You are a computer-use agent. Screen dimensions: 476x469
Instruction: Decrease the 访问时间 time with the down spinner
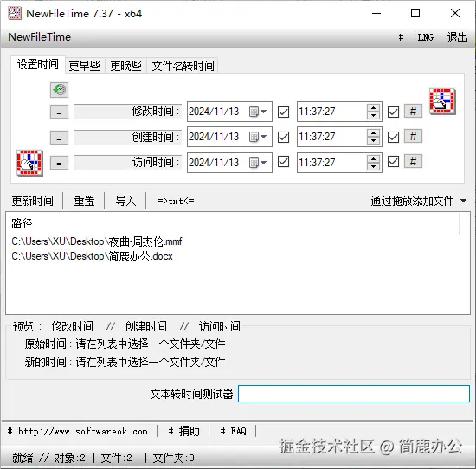[x=373, y=166]
